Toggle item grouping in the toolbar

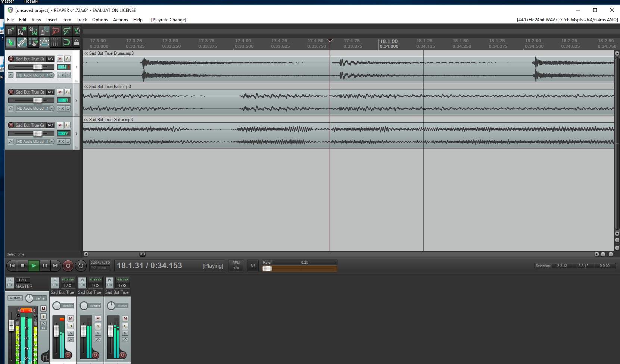point(22,43)
